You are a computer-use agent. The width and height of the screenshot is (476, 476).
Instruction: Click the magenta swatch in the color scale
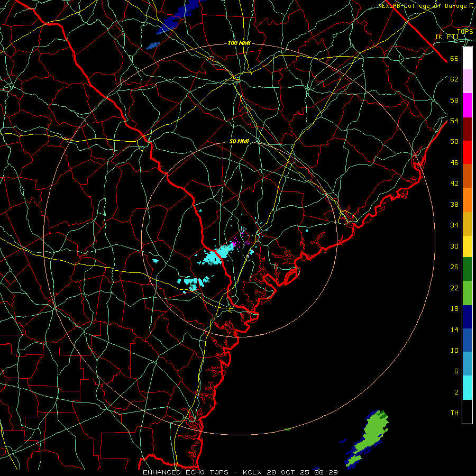pyautogui.click(x=467, y=105)
